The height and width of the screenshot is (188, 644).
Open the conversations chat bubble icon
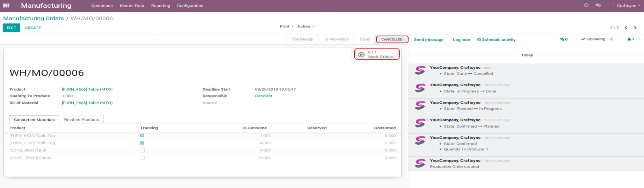pyautogui.click(x=598, y=5)
